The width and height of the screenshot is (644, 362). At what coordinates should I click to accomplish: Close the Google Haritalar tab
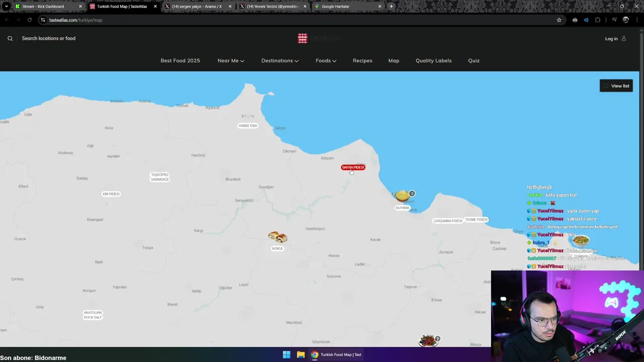380,7
